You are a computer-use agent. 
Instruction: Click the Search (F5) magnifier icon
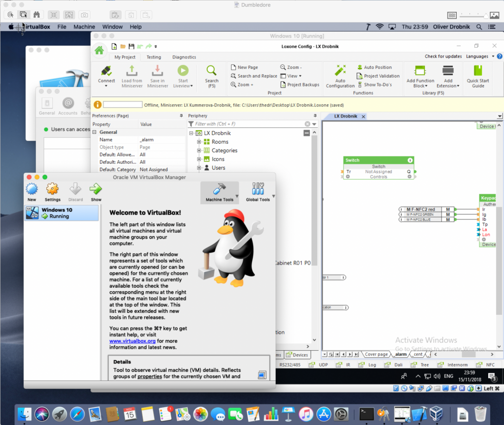pyautogui.click(x=212, y=71)
